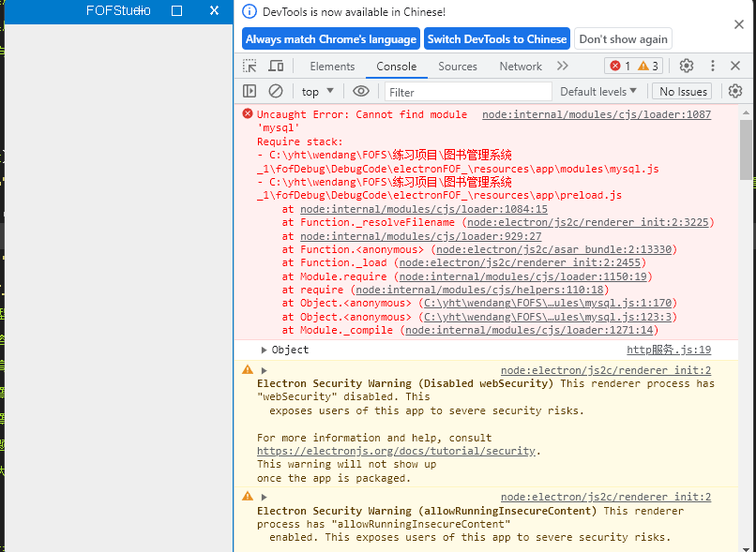Expand the logged Object entry
Image resolution: width=756 pixels, height=552 pixels.
pos(264,351)
